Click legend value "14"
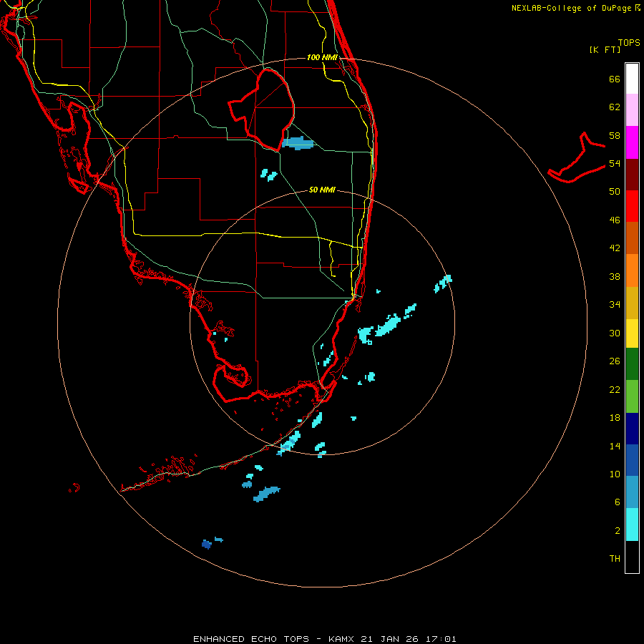 tap(615, 446)
